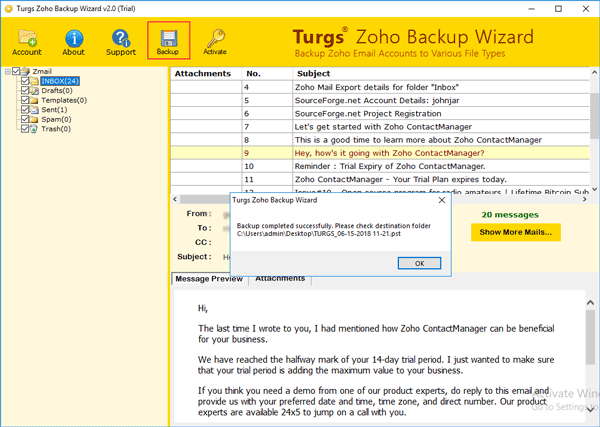
Task: Click the horizontal scrollbar right arrow
Action: [585, 199]
